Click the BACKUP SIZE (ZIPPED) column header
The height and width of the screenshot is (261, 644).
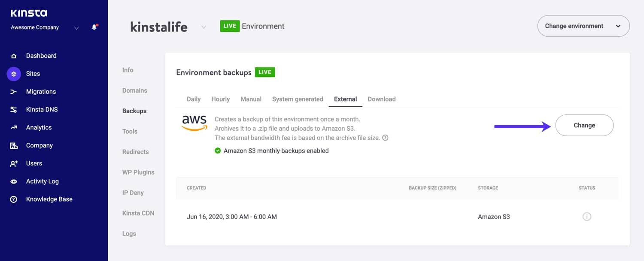coord(432,188)
